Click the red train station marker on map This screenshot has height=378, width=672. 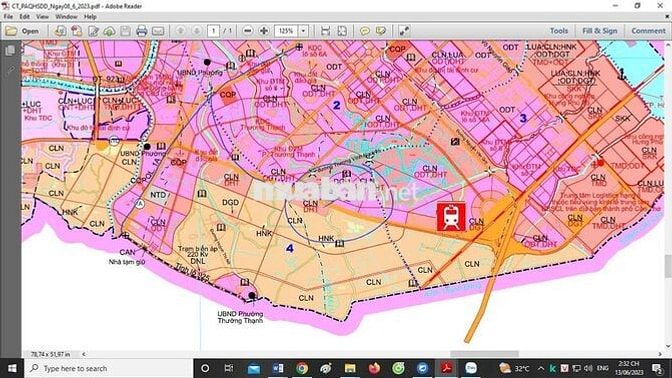[x=451, y=217]
